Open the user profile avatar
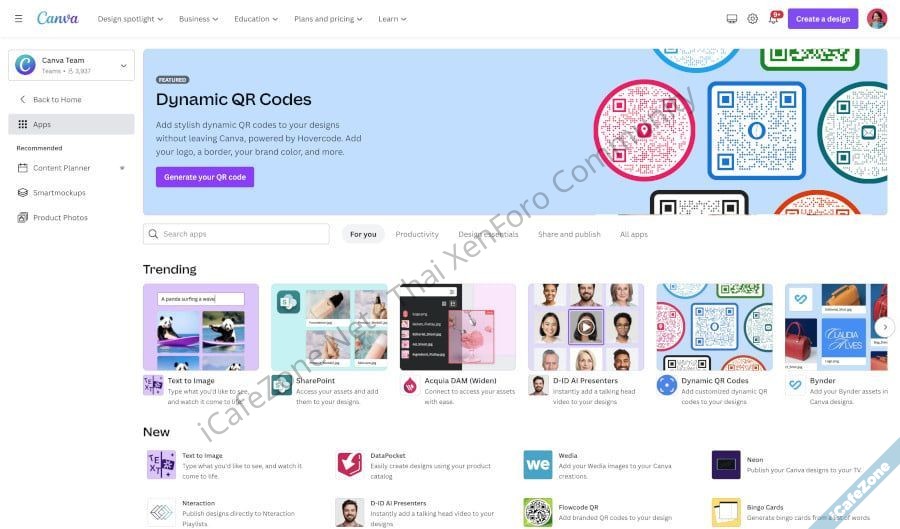The height and width of the screenshot is (529, 900). pos(877,19)
